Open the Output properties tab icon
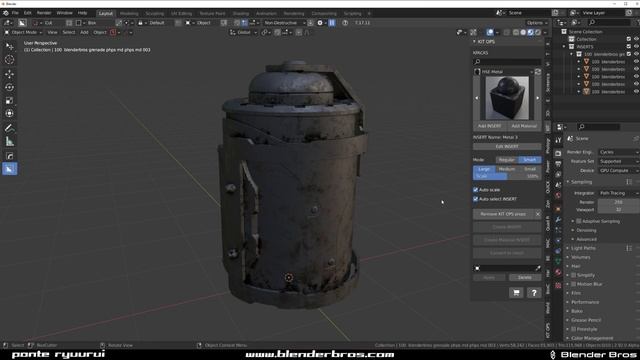640x360 pixels. tap(558, 163)
